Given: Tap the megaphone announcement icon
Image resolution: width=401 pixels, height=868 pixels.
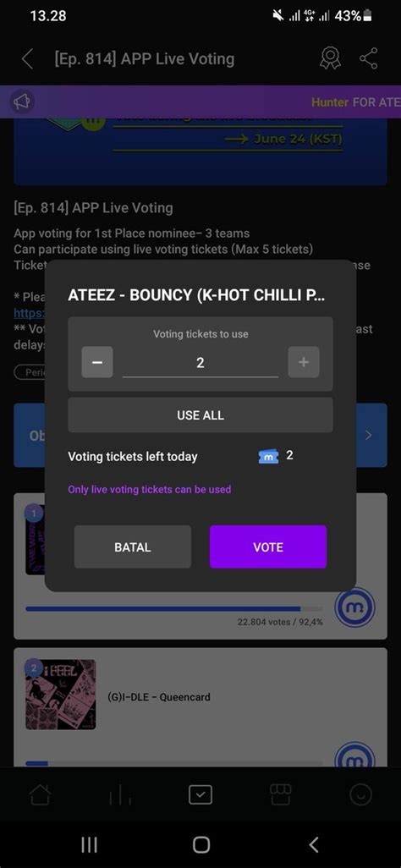Looking at the screenshot, I should coord(22,102).
